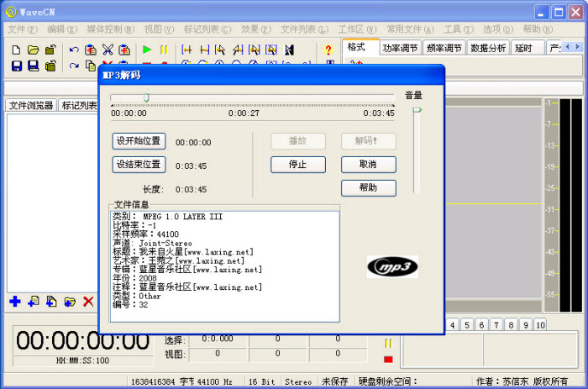Viewport: 588px width, 389px height.
Task: Click the mp3 logo image
Action: coord(392,267)
